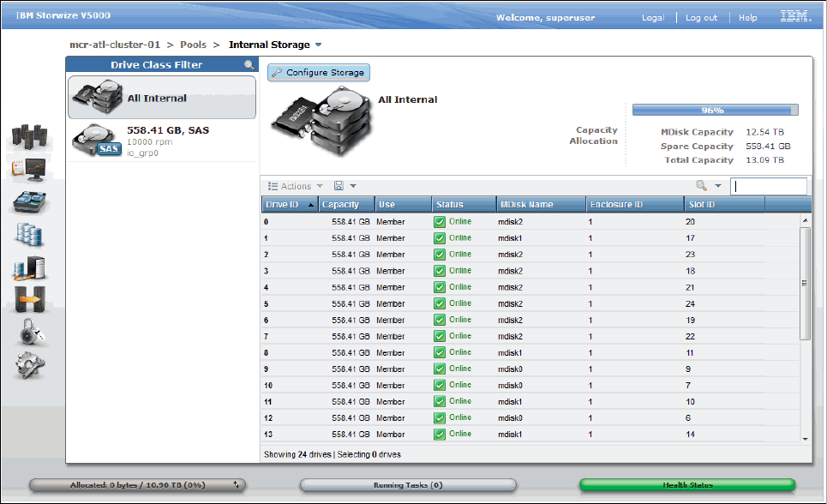Viewport: 827px width, 504px height.
Task: Click the Log out link
Action: (701, 18)
